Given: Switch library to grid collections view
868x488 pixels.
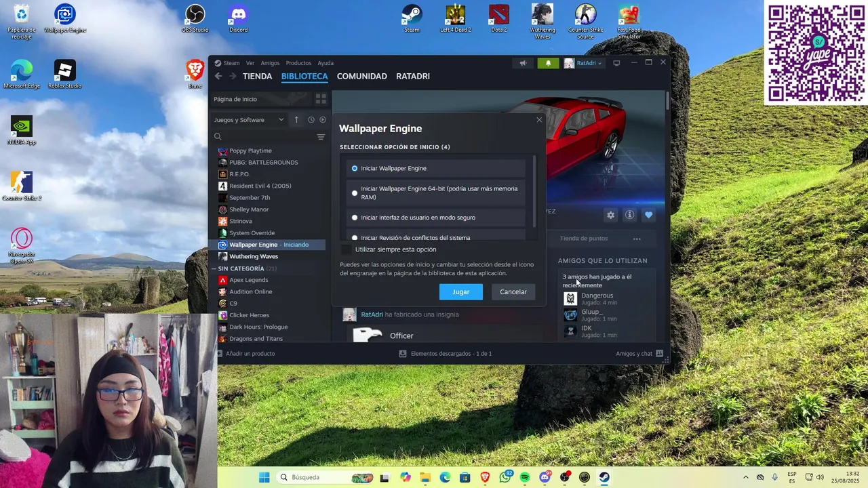Looking at the screenshot, I should 321,99.
